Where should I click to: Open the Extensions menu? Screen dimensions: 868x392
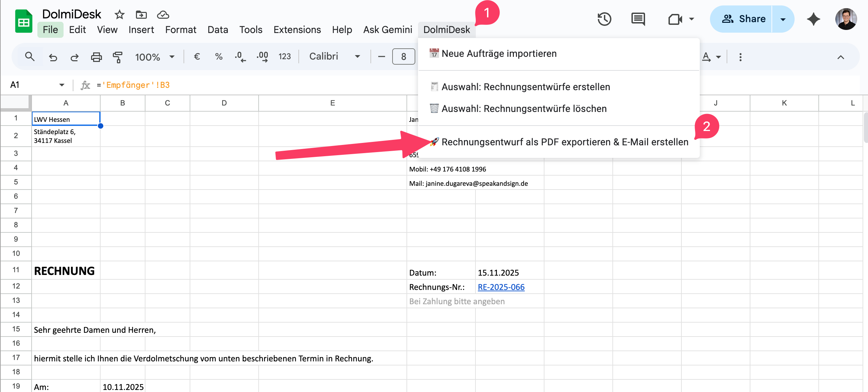click(297, 30)
